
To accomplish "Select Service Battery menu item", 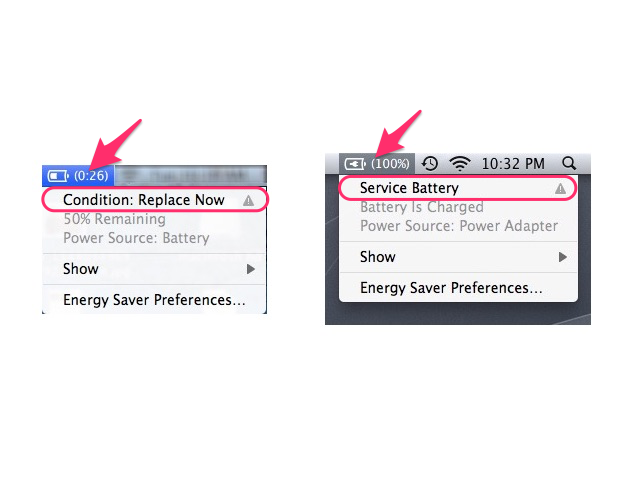I will [x=458, y=188].
